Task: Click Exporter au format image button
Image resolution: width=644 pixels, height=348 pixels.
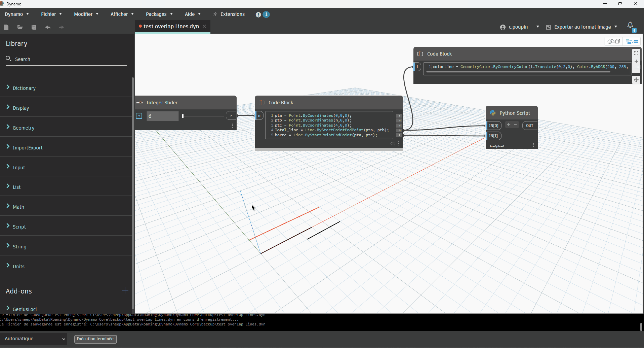Action: 582,27
